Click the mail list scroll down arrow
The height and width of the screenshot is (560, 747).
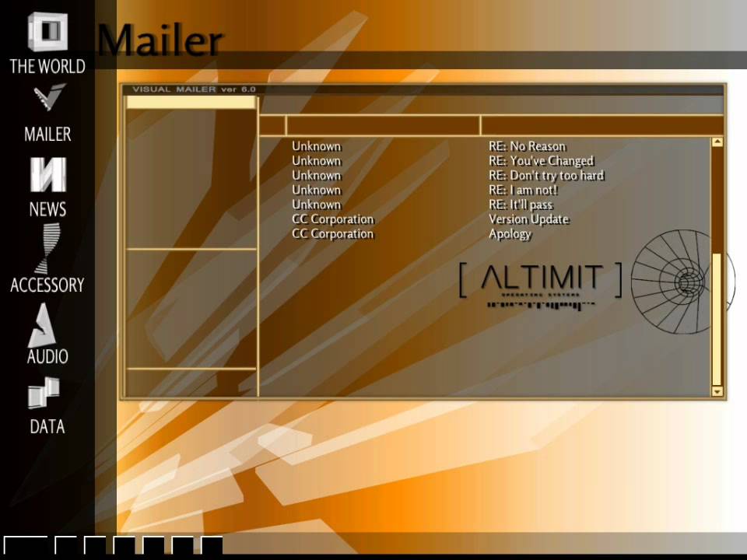tap(717, 391)
